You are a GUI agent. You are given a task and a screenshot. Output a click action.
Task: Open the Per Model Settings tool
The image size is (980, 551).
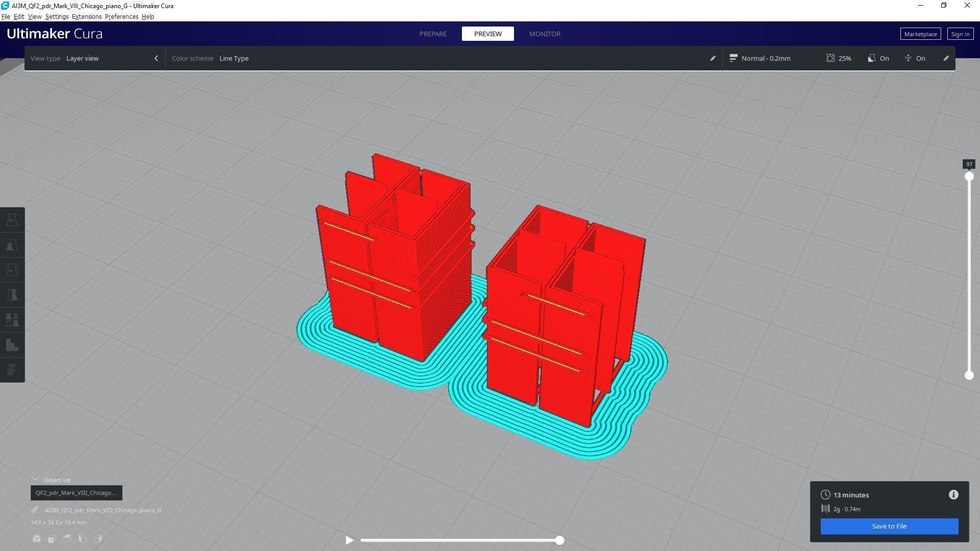pyautogui.click(x=12, y=320)
